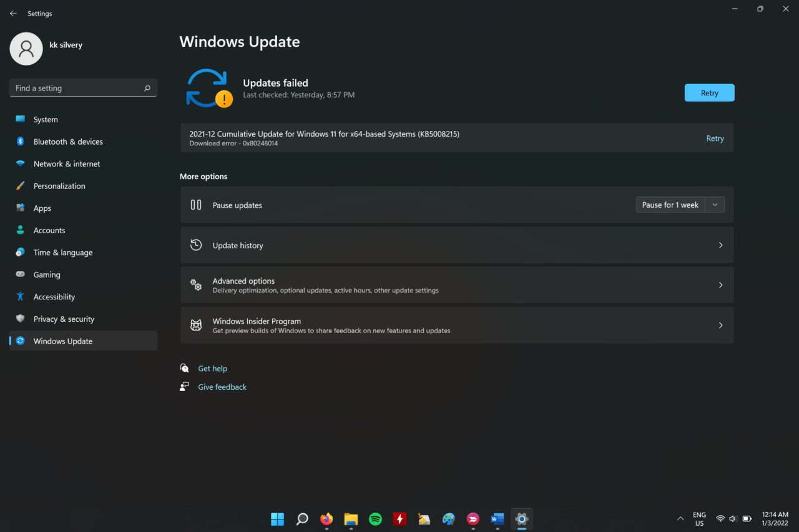The height and width of the screenshot is (532, 799).
Task: Open Advanced options chevron
Action: pyautogui.click(x=720, y=285)
